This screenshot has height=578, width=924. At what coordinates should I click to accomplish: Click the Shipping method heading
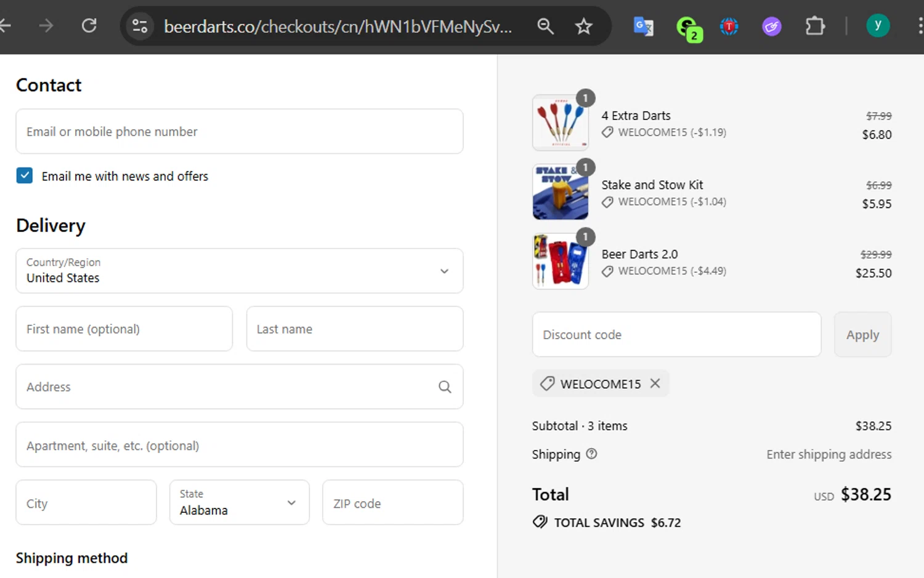pos(71,558)
